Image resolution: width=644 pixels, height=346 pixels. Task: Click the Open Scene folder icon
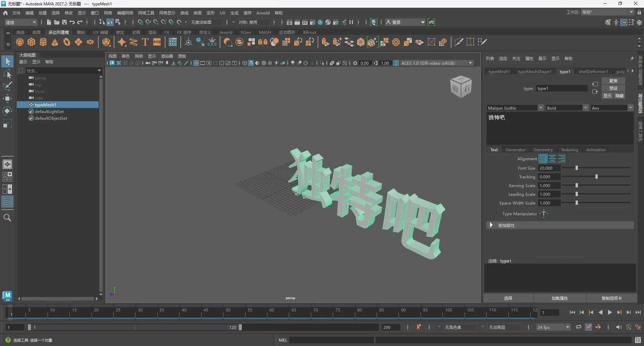(x=57, y=22)
